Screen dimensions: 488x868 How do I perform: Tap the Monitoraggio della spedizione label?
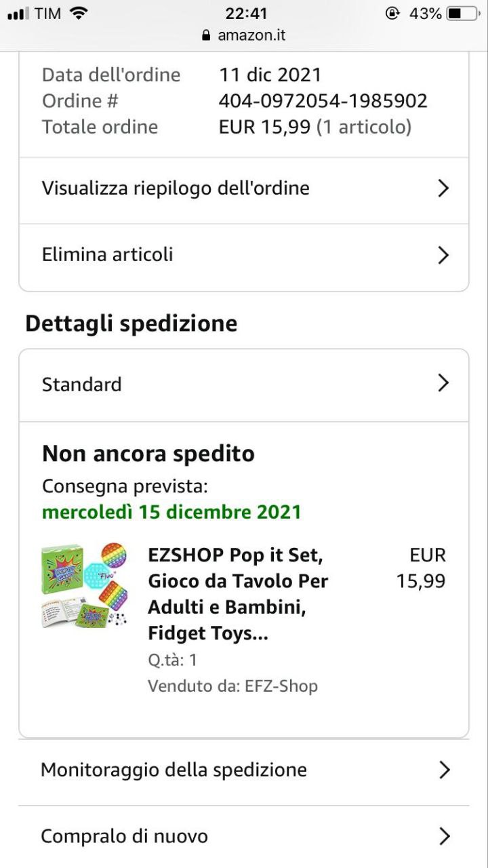tap(174, 770)
